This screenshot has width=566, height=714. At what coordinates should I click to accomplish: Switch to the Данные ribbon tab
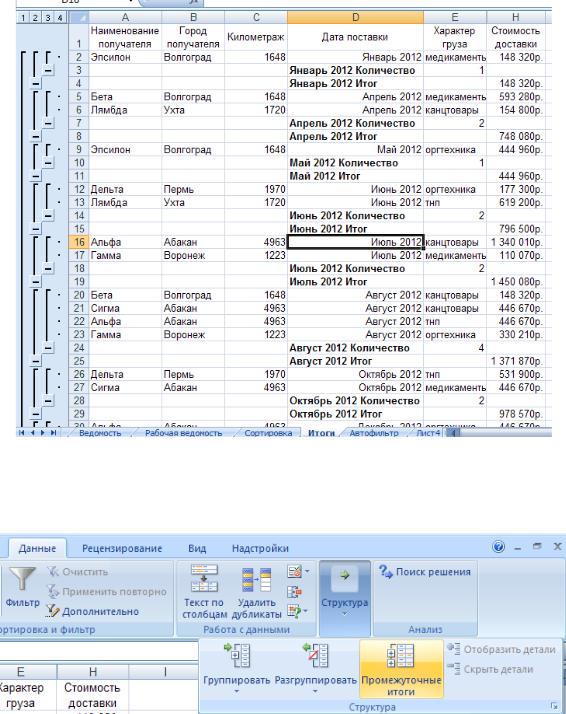pos(37,548)
